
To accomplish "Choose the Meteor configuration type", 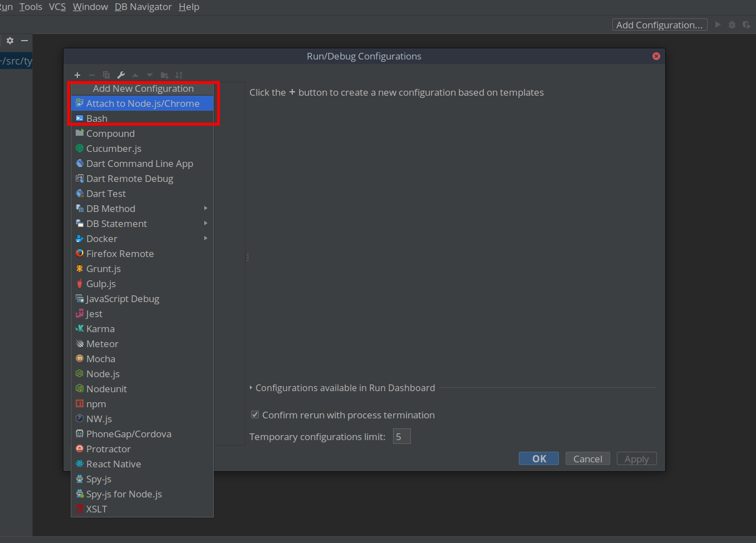I will coord(143,344).
